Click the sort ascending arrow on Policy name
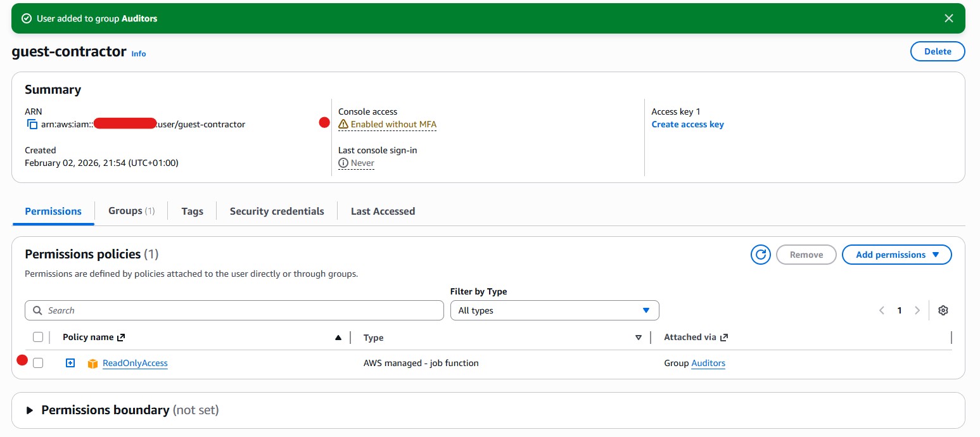Image resolution: width=980 pixels, height=437 pixels. (338, 338)
